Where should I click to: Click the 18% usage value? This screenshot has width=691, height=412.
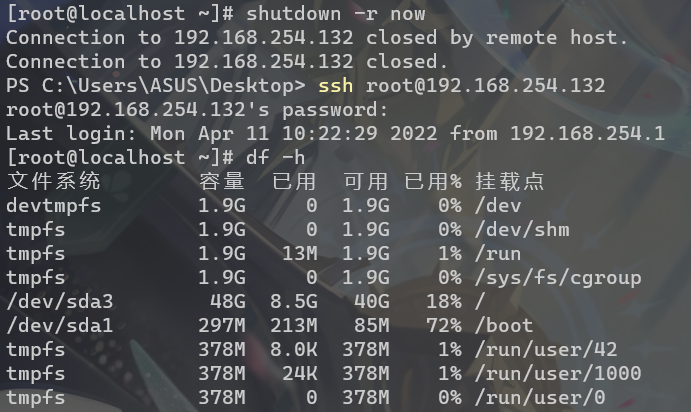(x=444, y=302)
